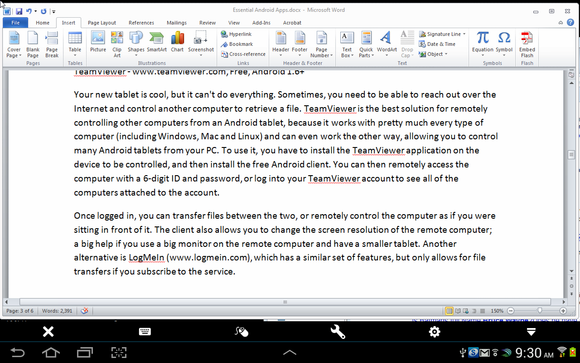Adjust the zoom slider handle
This screenshot has height=363, width=580.
[540, 311]
